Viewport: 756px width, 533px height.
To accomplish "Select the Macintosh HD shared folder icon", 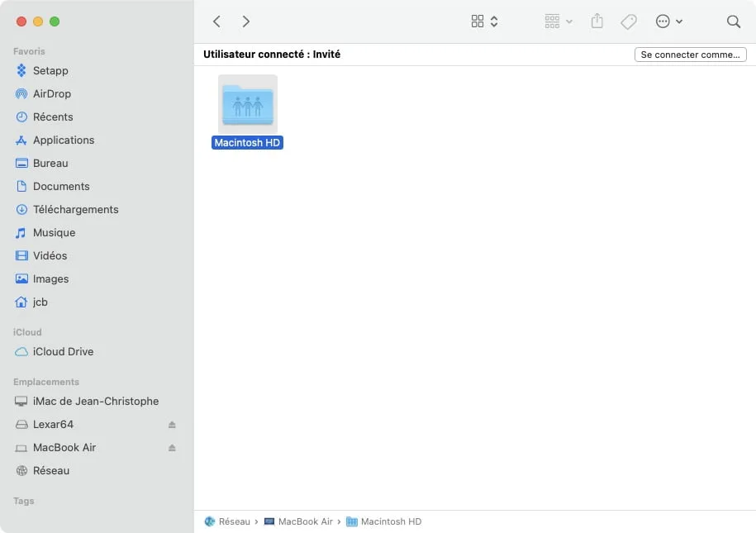I will click(248, 104).
